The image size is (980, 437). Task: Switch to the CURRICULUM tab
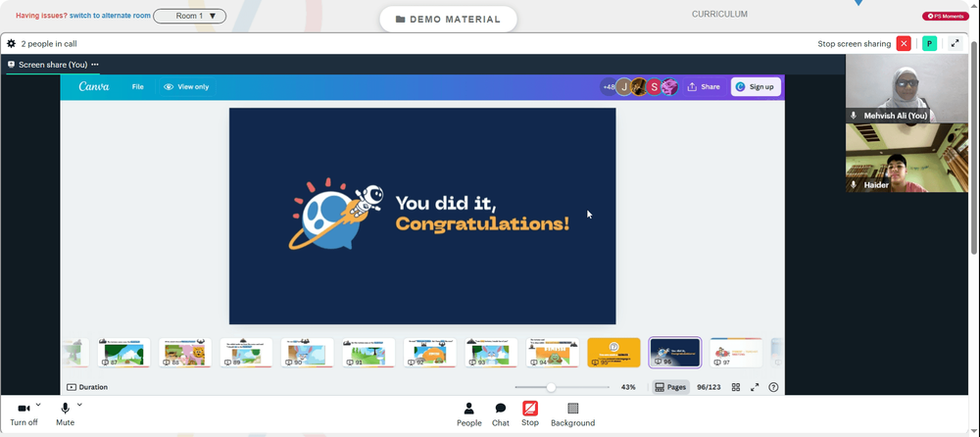719,14
